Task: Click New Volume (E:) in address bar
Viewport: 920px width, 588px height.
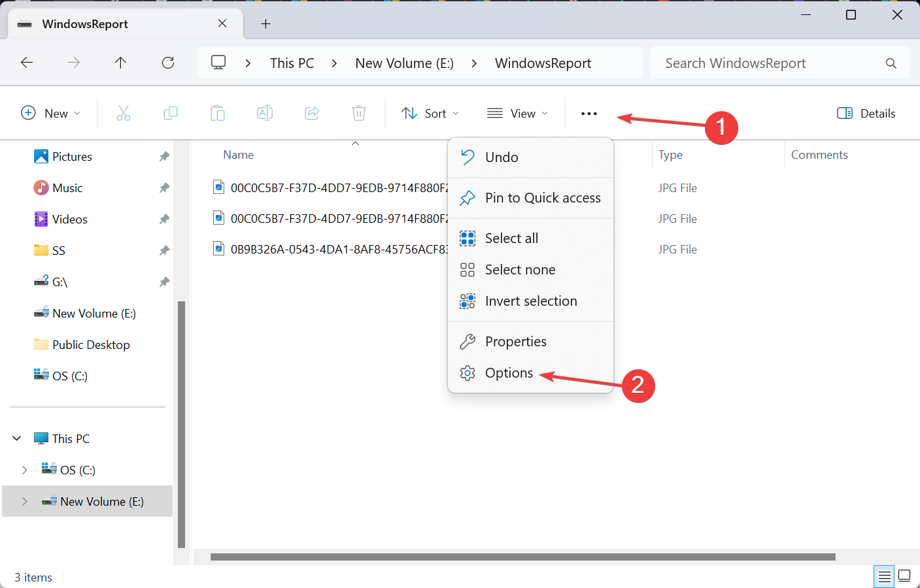Action: click(404, 63)
